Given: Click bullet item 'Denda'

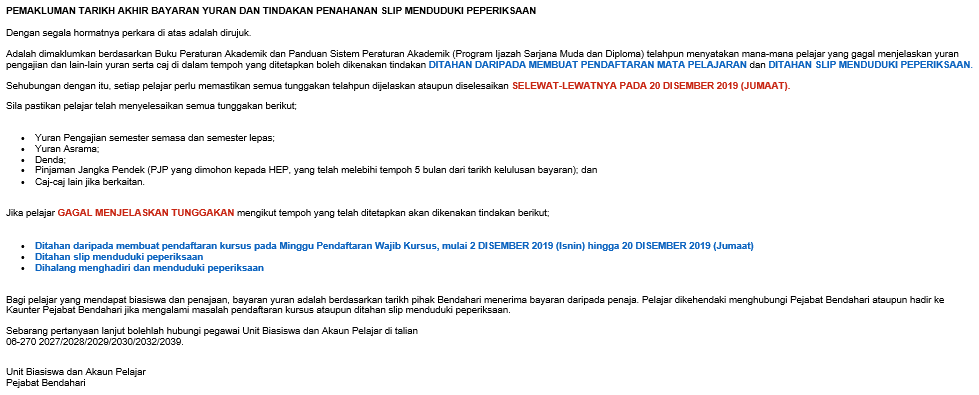Looking at the screenshot, I should 51,160.
